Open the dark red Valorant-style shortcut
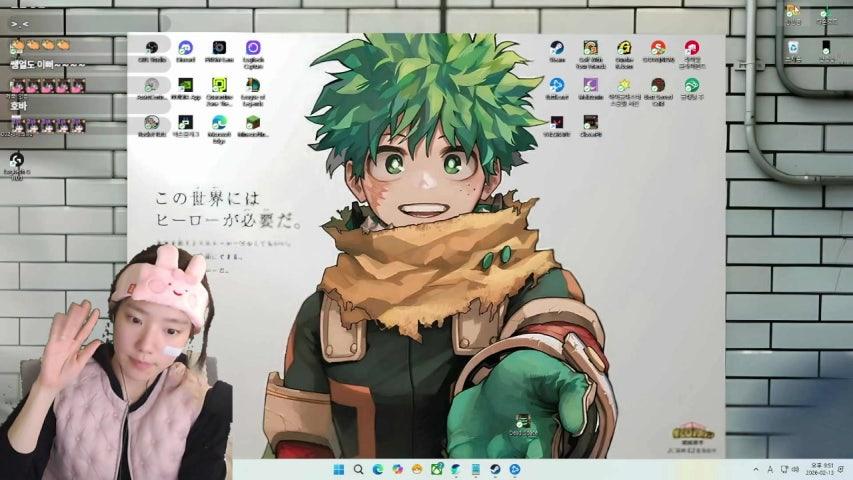Image resolution: width=853 pixels, height=480 pixels. [x=557, y=126]
